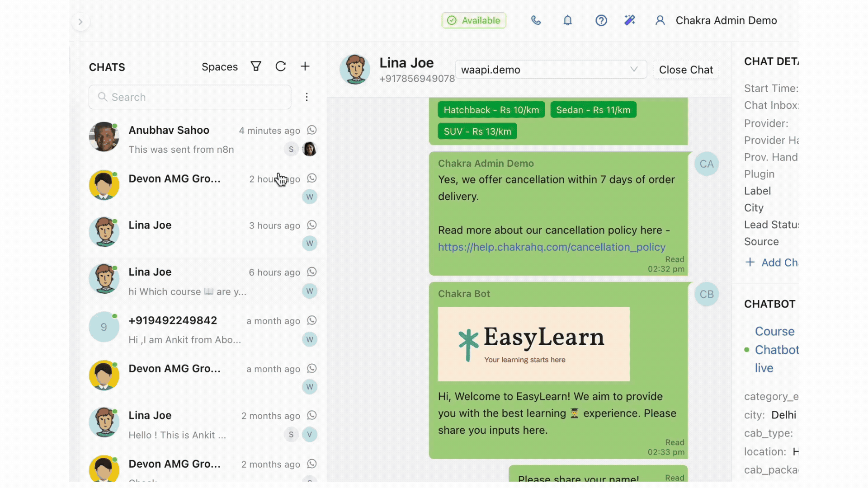Open the three-dot menu beside Search
This screenshot has width=868, height=488.
(x=307, y=97)
